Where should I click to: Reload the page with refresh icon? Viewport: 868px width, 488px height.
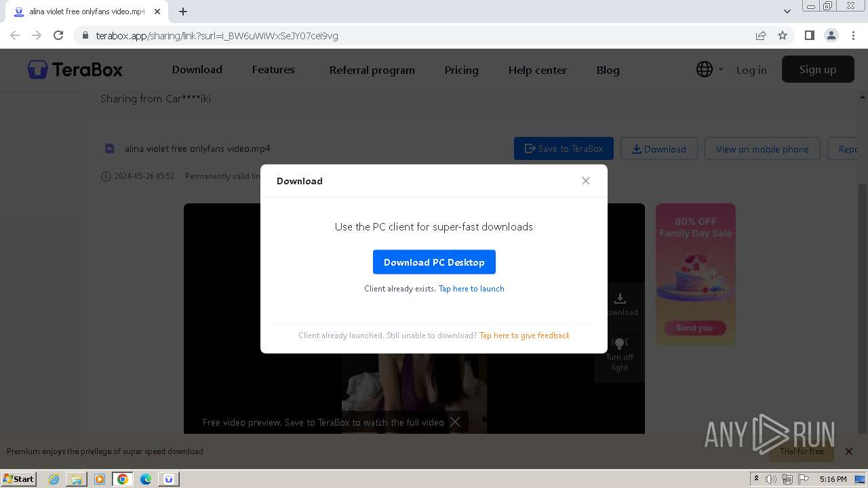click(x=58, y=35)
